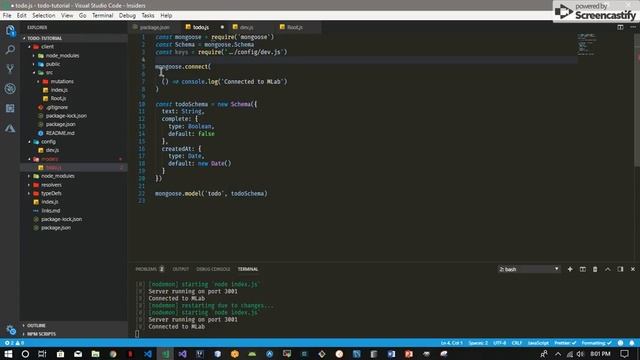640x360 pixels.
Task: Open the Debug menu
Action: click(x=127, y=16)
